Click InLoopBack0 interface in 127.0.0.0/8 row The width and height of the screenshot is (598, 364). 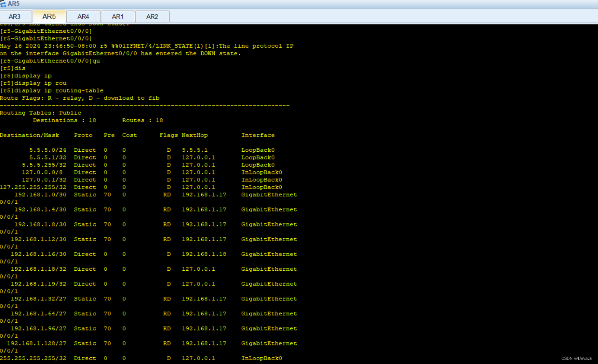pyautogui.click(x=262, y=173)
